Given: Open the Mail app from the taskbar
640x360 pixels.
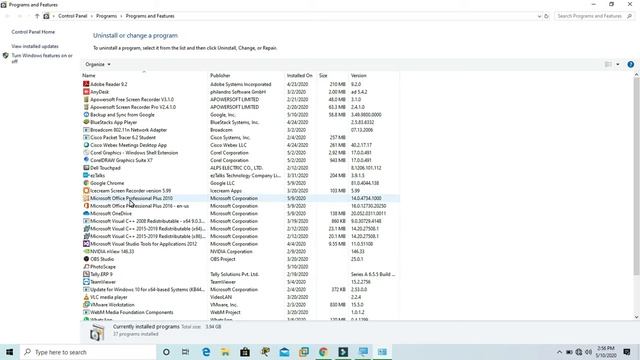Looking at the screenshot, I should click(284, 352).
